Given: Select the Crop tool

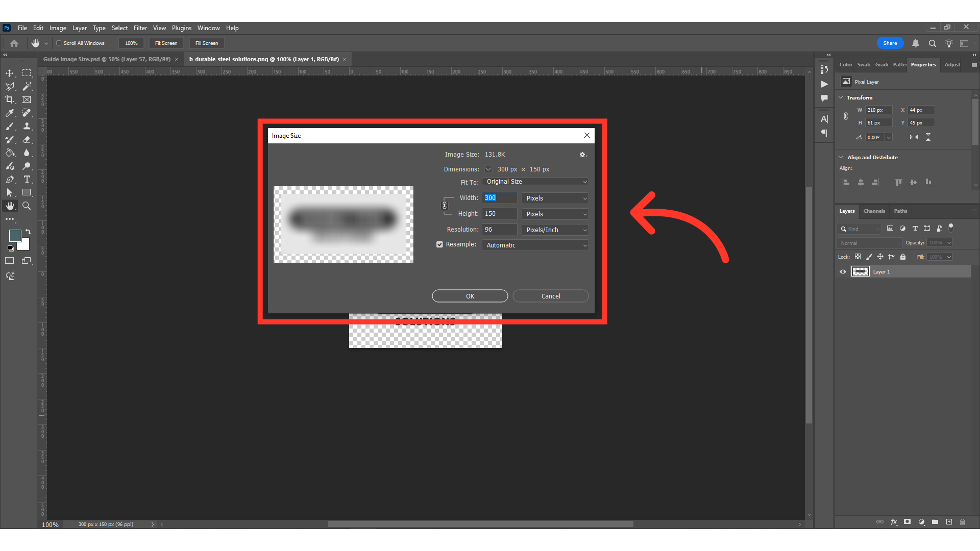Looking at the screenshot, I should point(10,99).
